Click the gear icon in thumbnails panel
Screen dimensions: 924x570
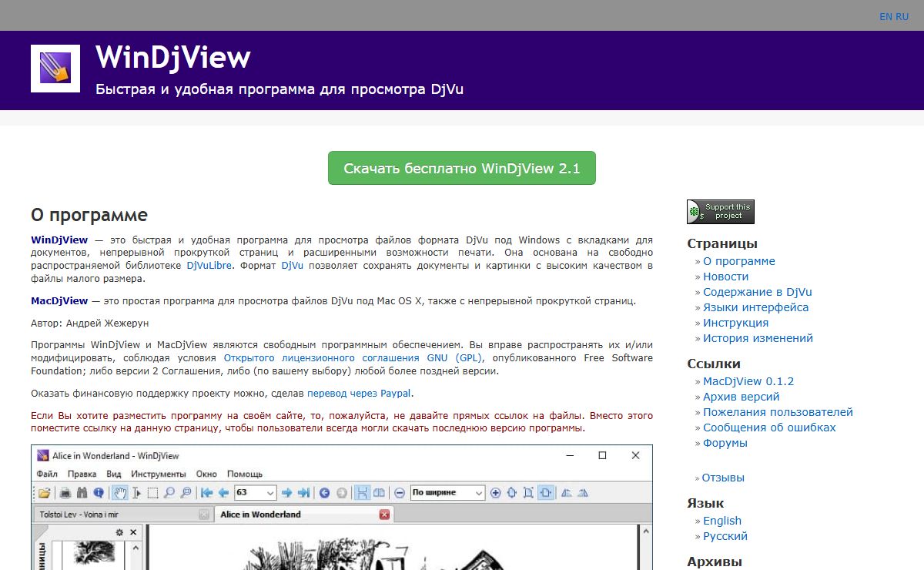119,532
